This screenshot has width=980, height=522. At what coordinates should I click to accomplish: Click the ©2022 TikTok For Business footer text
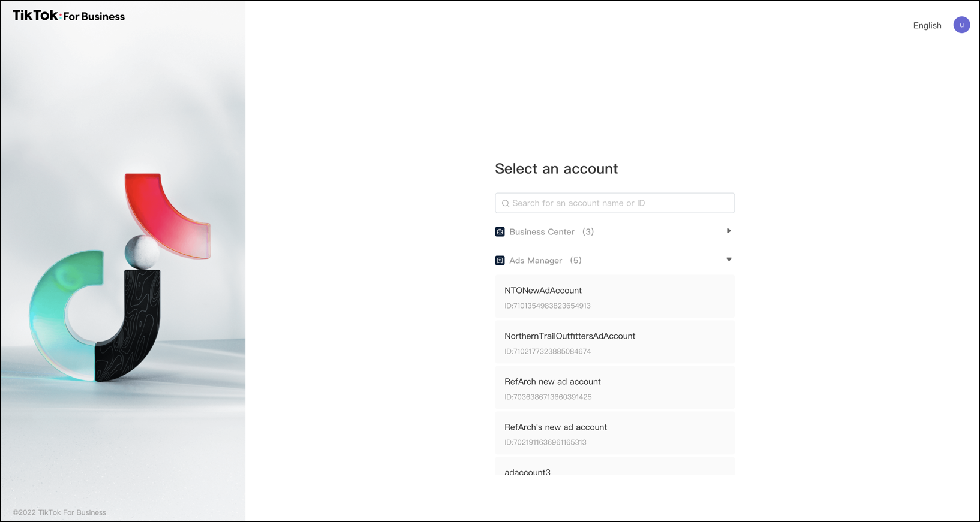click(x=59, y=512)
